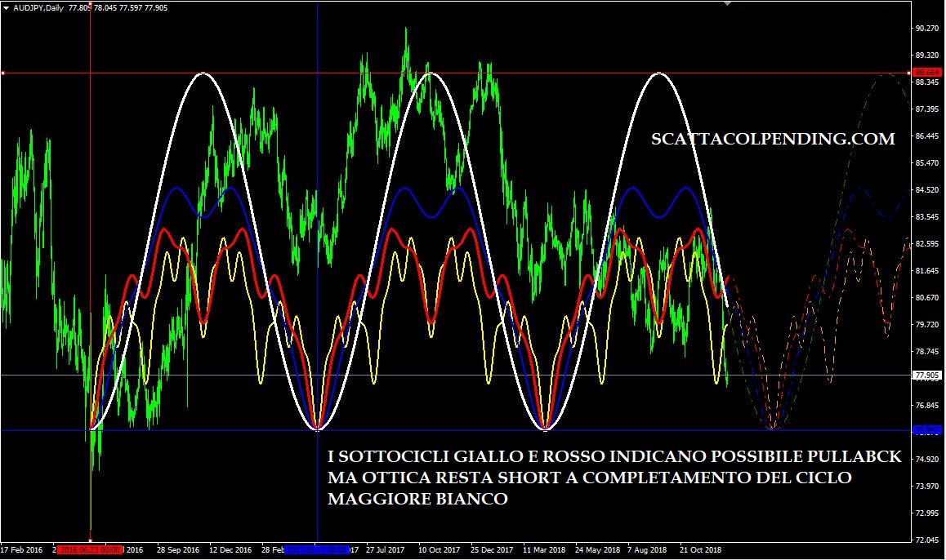Screen dimensions: 946x560
Task: Click the dropdown arrow beside AUDJPY,Daily title
Action: (x=7, y=7)
